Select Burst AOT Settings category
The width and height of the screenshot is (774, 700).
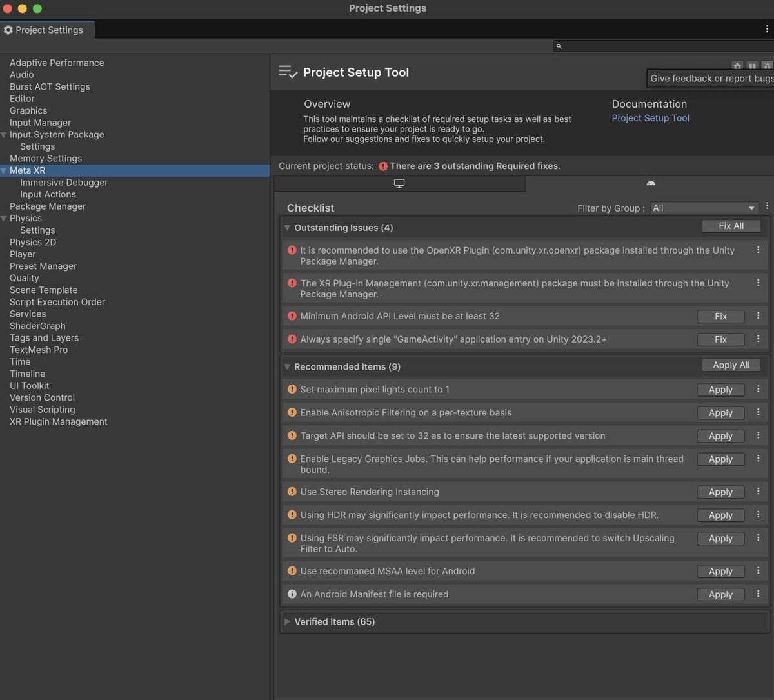point(50,86)
